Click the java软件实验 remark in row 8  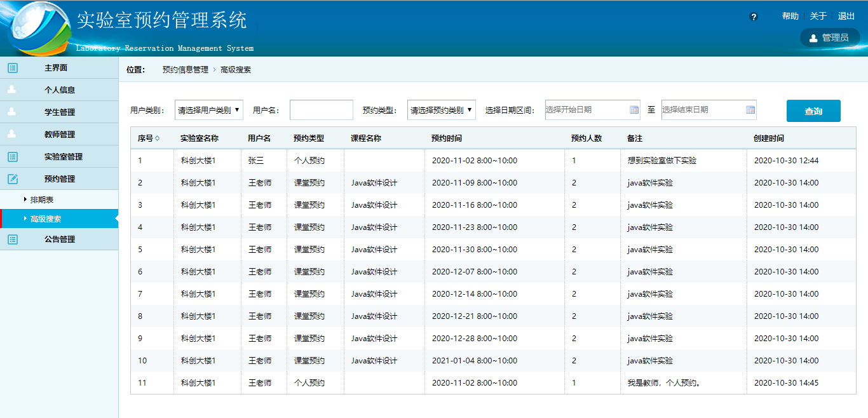[x=650, y=316]
